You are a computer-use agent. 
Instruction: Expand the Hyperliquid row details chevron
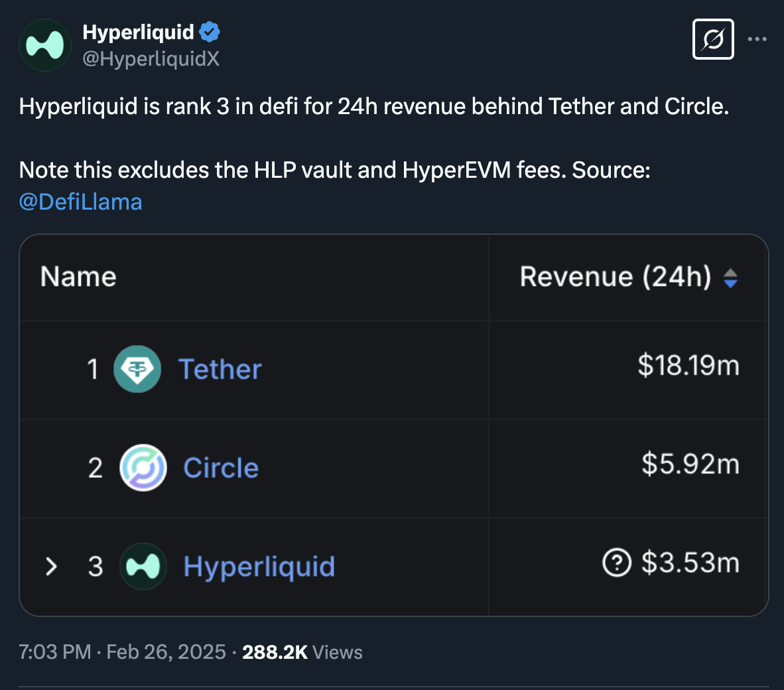click(x=52, y=567)
